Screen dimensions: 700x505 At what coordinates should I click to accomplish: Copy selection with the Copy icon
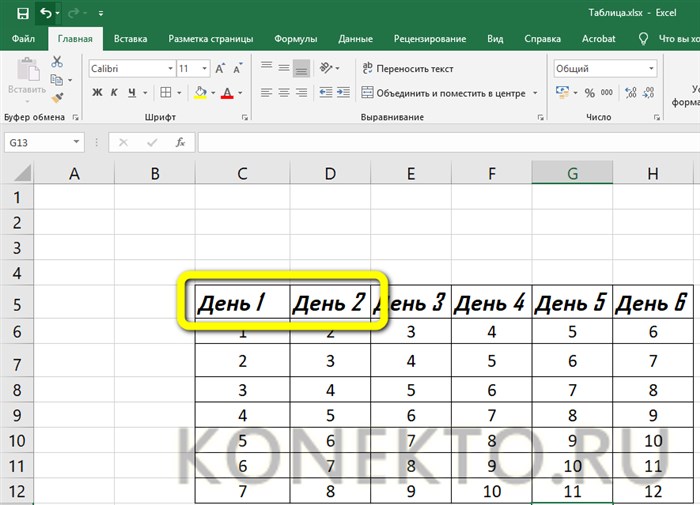[x=56, y=80]
